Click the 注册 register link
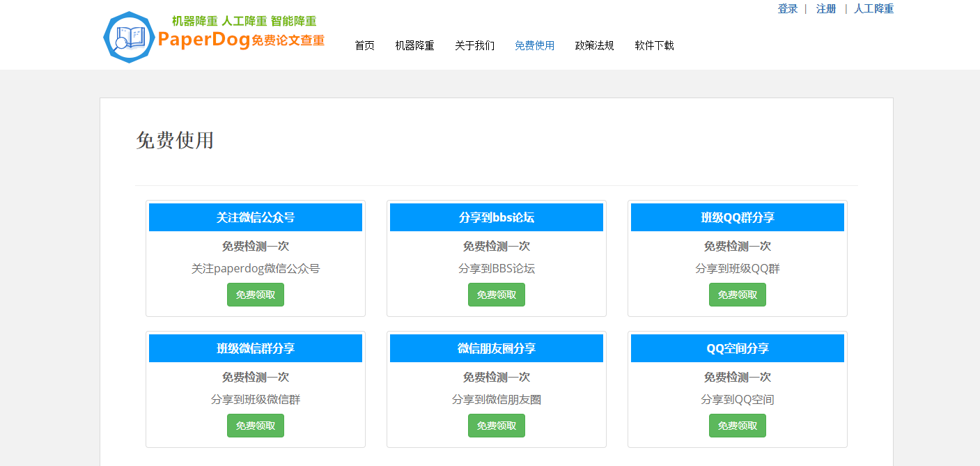The height and width of the screenshot is (466, 980). point(825,9)
